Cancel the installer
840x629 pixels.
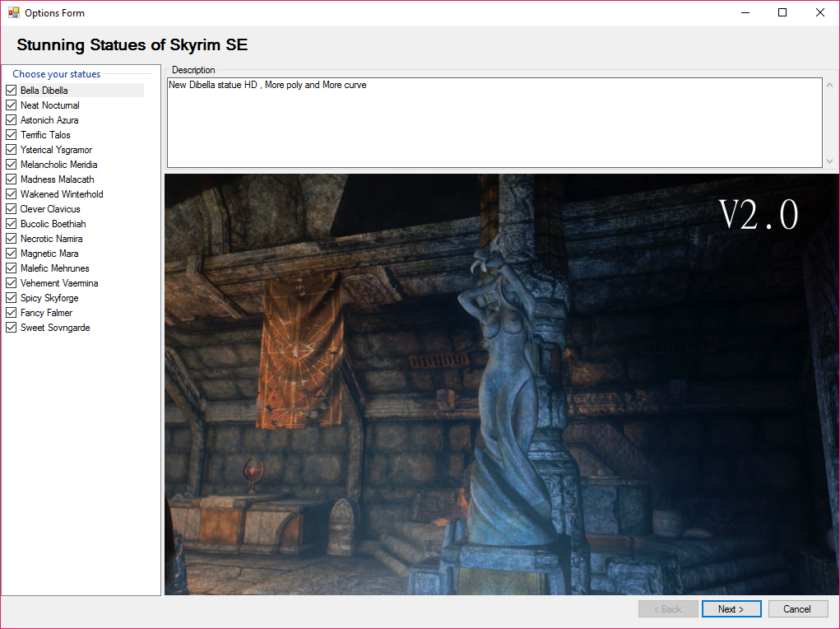click(798, 609)
